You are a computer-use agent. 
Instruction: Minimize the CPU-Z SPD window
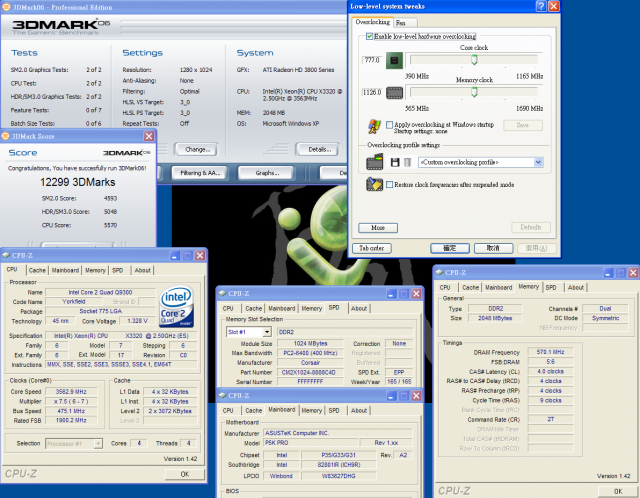(391, 293)
